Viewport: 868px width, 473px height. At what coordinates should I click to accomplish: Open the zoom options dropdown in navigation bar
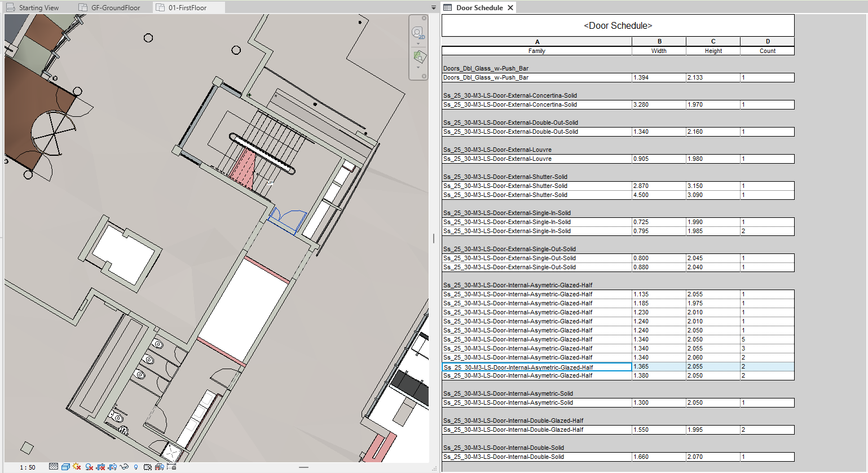click(418, 67)
